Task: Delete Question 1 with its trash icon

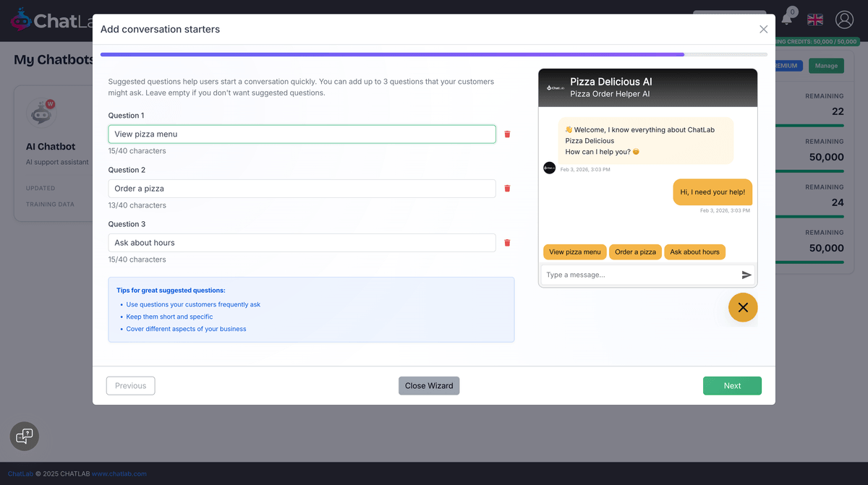Action: pyautogui.click(x=507, y=134)
